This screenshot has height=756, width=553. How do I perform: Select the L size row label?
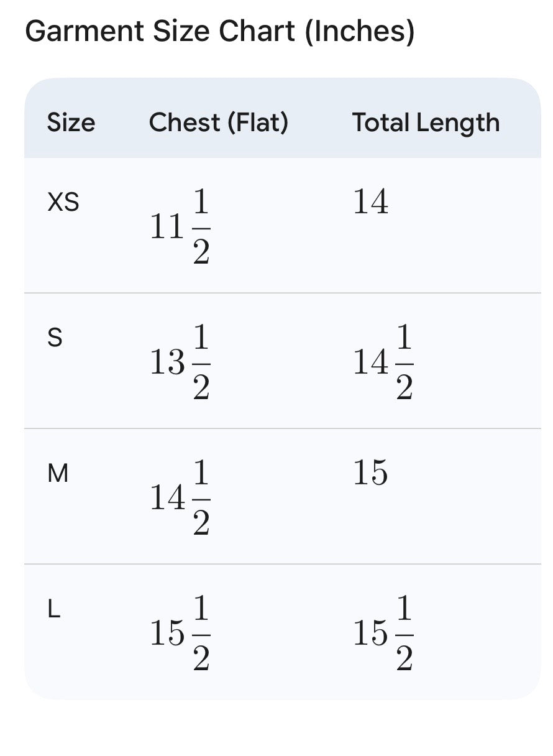click(54, 609)
